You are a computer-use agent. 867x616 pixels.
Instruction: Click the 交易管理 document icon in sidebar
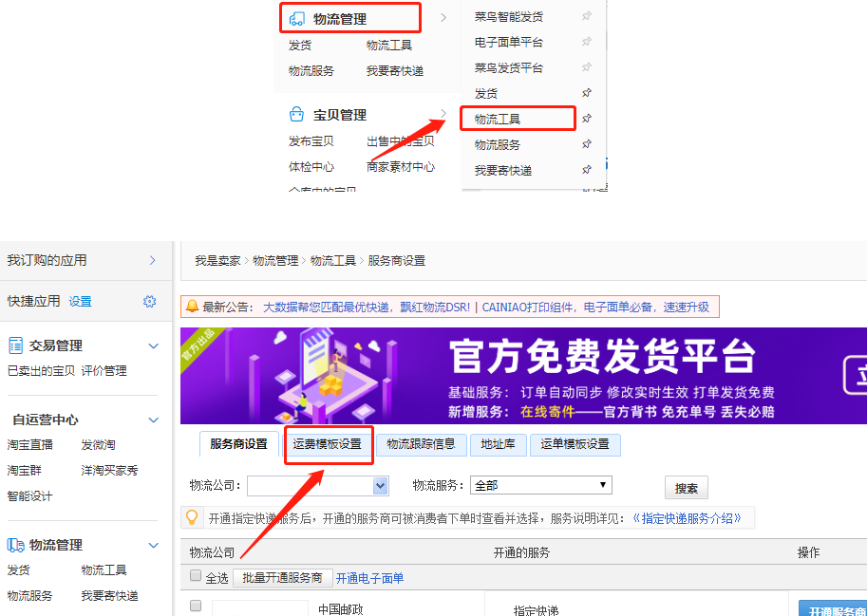pos(15,345)
